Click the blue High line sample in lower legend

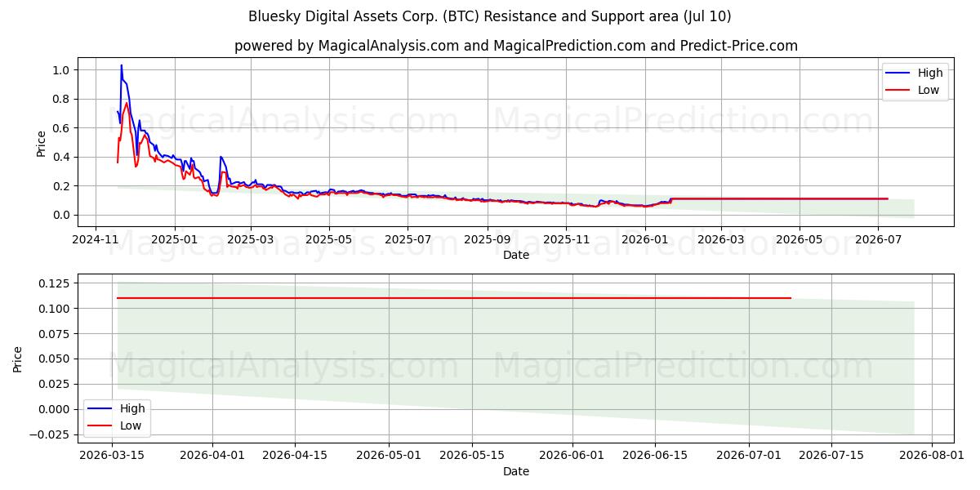100,409
